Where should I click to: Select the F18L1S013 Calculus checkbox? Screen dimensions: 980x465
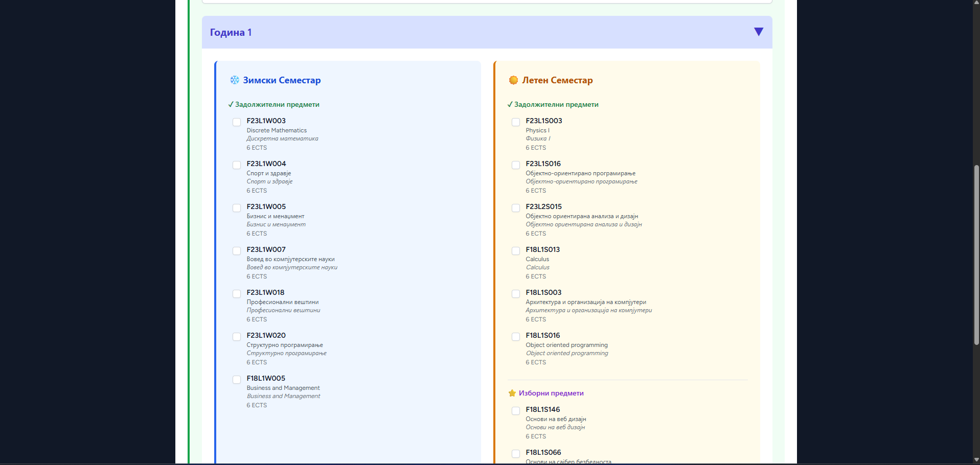point(516,251)
